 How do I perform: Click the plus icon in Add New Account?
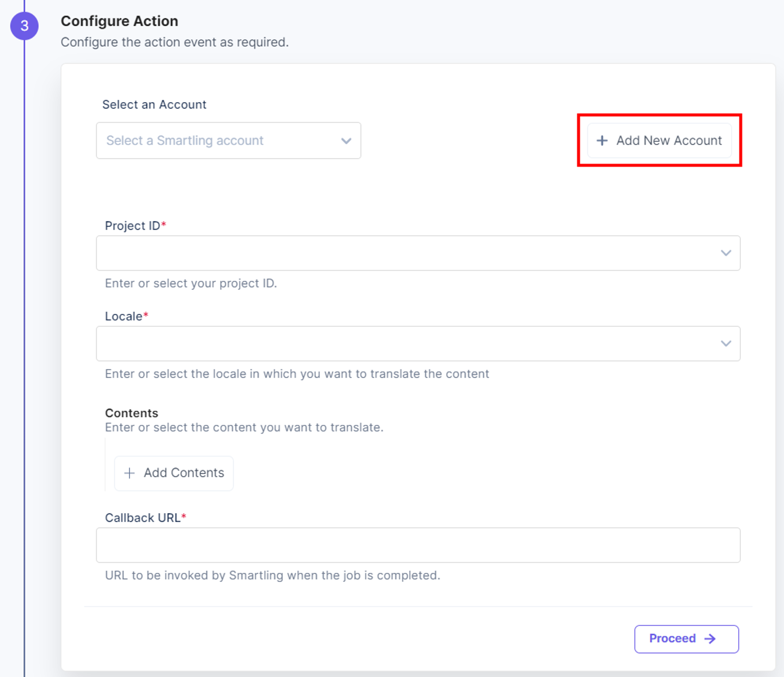pyautogui.click(x=602, y=140)
